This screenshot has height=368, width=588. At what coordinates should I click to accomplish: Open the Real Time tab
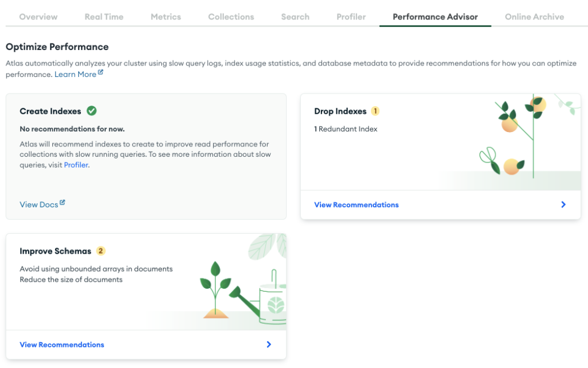pos(104,17)
